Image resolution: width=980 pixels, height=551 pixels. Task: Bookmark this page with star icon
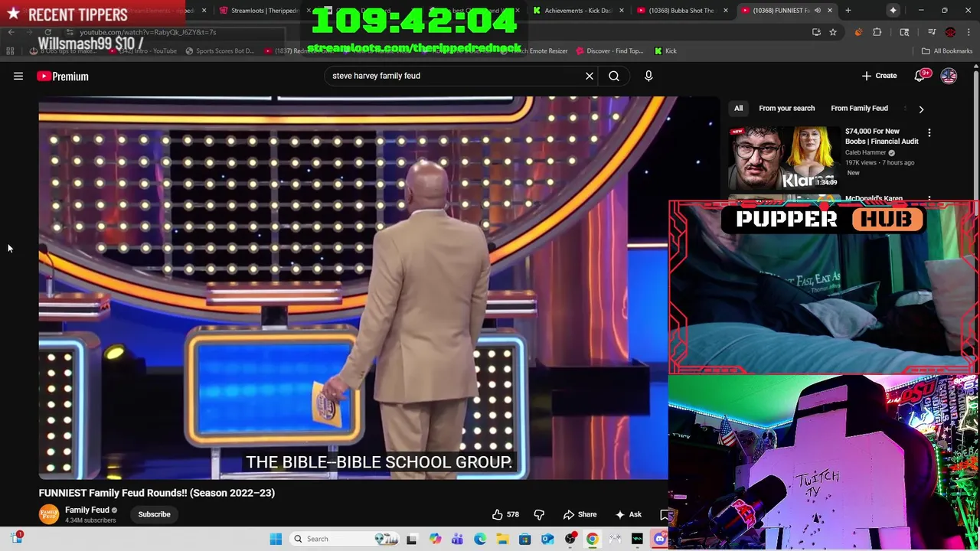point(833,32)
